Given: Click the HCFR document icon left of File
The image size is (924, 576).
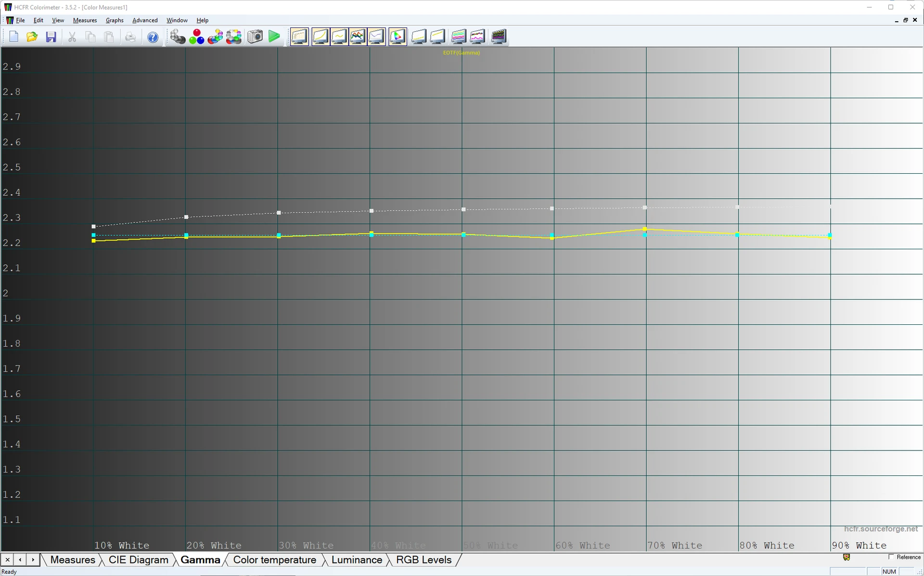Looking at the screenshot, I should pos(9,20).
